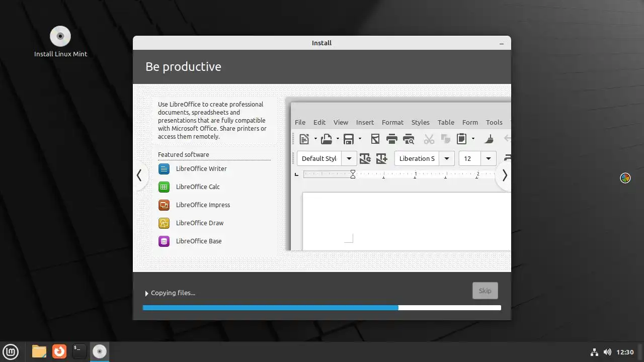This screenshot has height=362, width=644.
Task: Click the Paste clipboard icon
Action: (461, 139)
